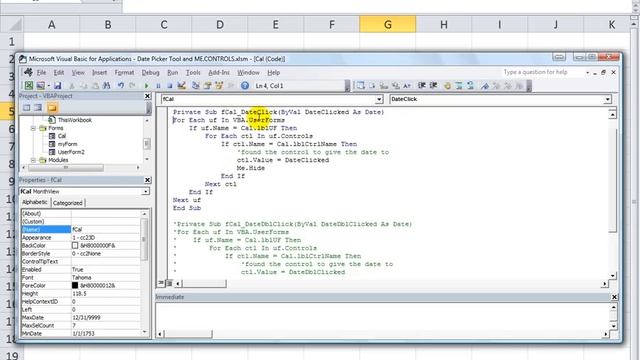Screen dimensions: 640x360
Task: Open the fCal MonthView properties object dropdown
Action: [145, 191]
